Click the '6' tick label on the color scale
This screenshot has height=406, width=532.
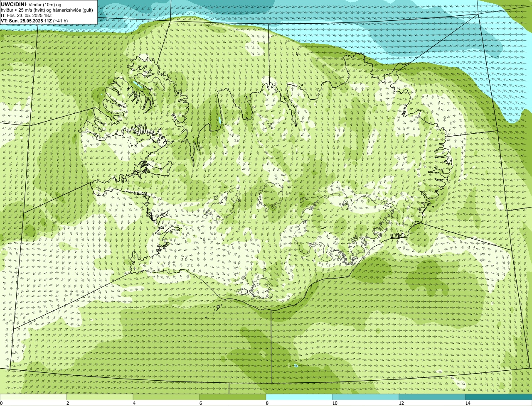point(201,403)
